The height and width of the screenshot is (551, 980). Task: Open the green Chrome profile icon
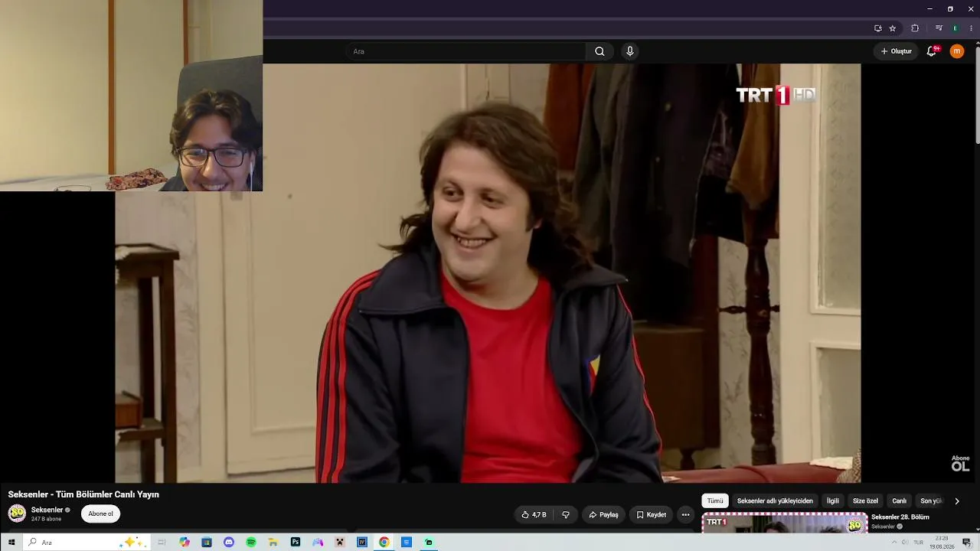tap(955, 28)
